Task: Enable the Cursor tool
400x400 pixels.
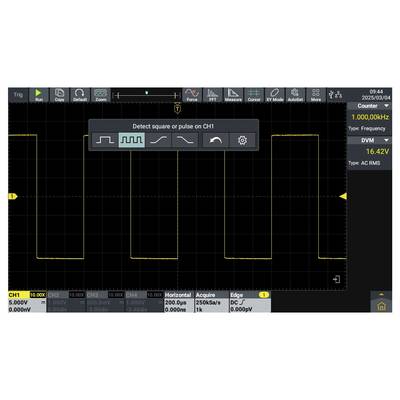Action: pyautogui.click(x=254, y=95)
